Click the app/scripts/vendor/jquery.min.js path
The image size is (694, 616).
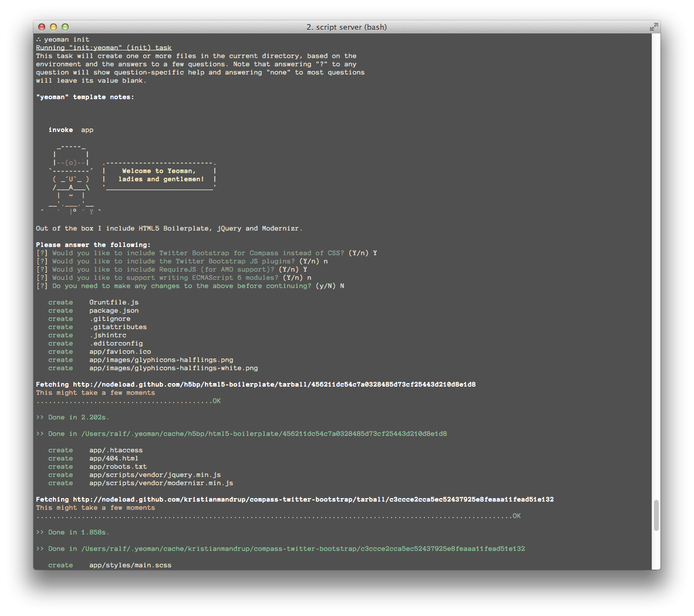(155, 475)
